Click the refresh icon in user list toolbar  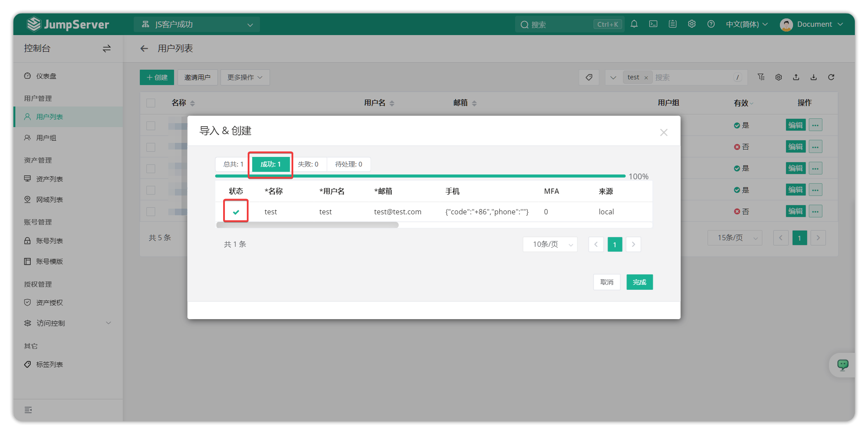[831, 77]
